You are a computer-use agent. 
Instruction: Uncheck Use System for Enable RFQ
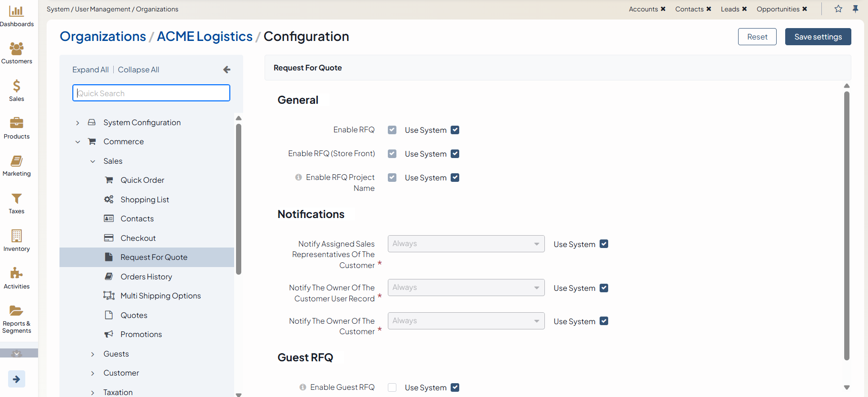(x=455, y=130)
